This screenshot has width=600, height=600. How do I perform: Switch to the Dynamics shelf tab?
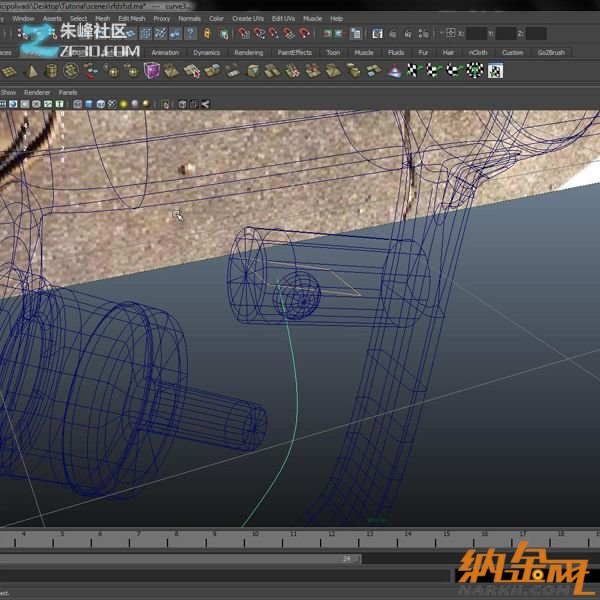(206, 53)
